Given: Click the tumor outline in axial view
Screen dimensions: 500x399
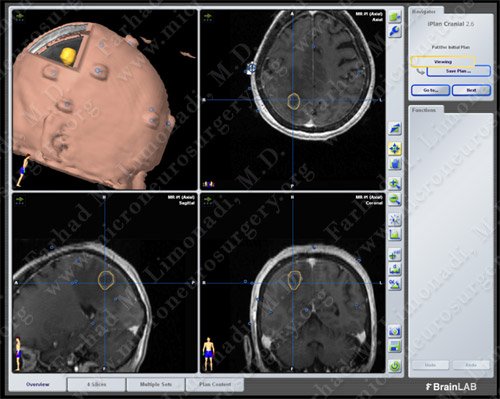Looking at the screenshot, I should coord(294,101).
